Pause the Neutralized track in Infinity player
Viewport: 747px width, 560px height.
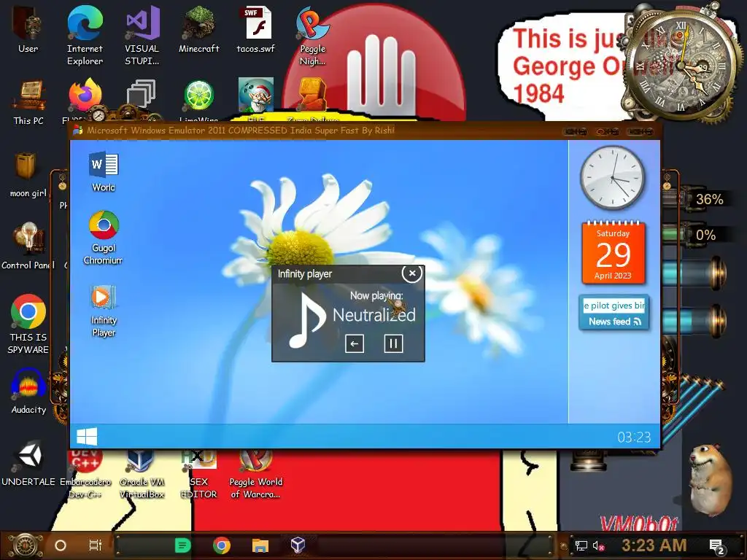click(x=393, y=343)
